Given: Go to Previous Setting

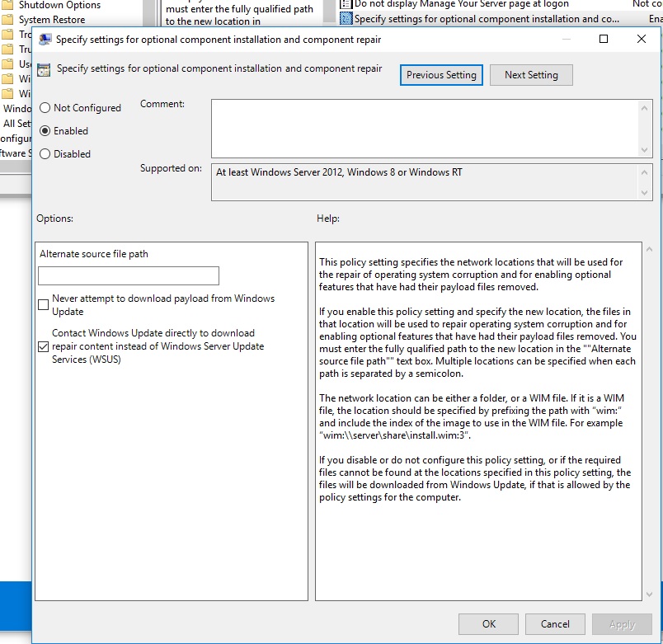Looking at the screenshot, I should click(441, 75).
